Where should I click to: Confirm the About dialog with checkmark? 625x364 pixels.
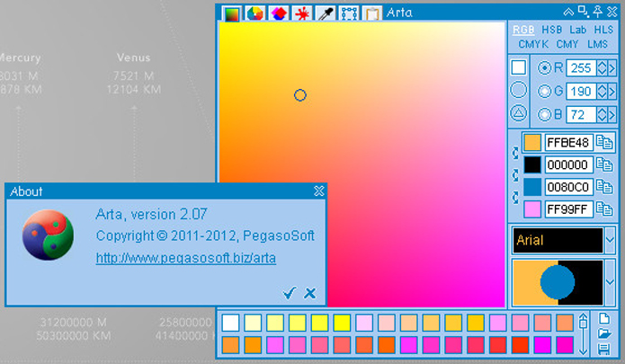tap(289, 293)
